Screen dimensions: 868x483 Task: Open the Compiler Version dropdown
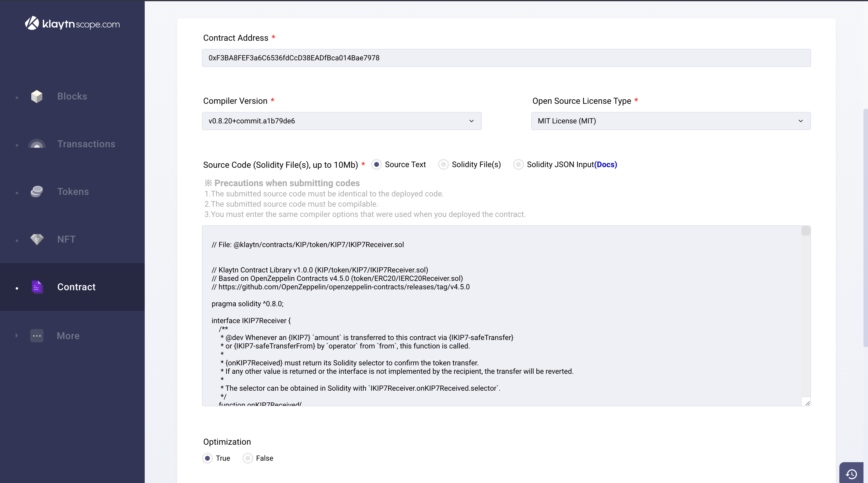[x=341, y=121]
